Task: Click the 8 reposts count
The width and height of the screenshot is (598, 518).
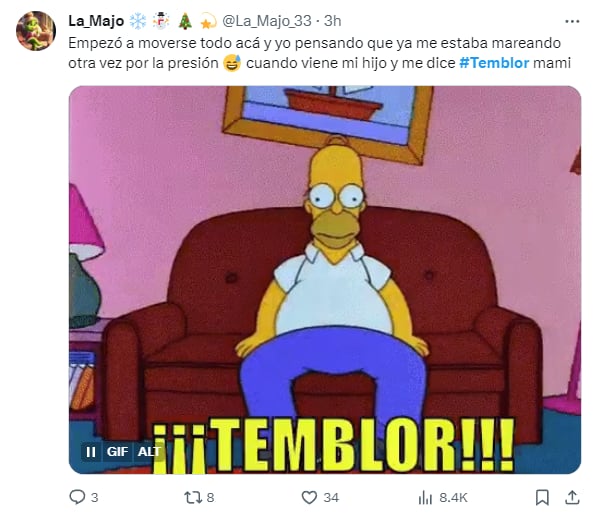Action: coord(210,498)
